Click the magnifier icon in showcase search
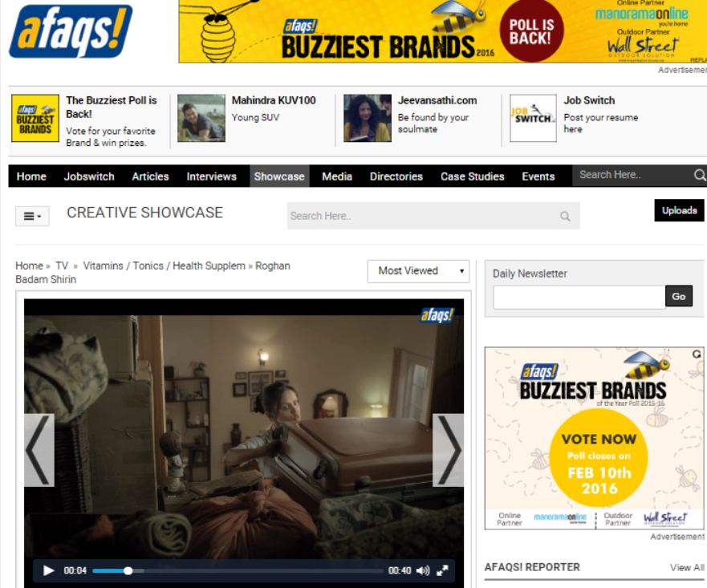Viewport: 707px width, 588px height. 565,217
